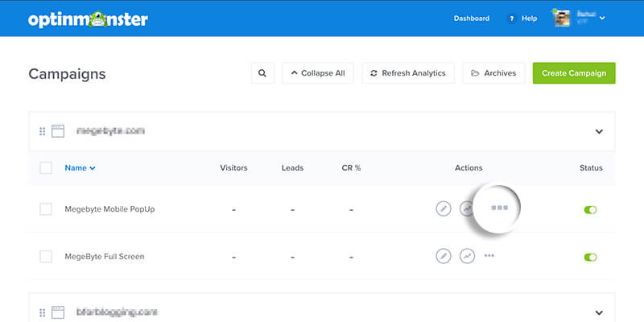Click the blurred second site name
The height and width of the screenshot is (322, 644).
(117, 312)
